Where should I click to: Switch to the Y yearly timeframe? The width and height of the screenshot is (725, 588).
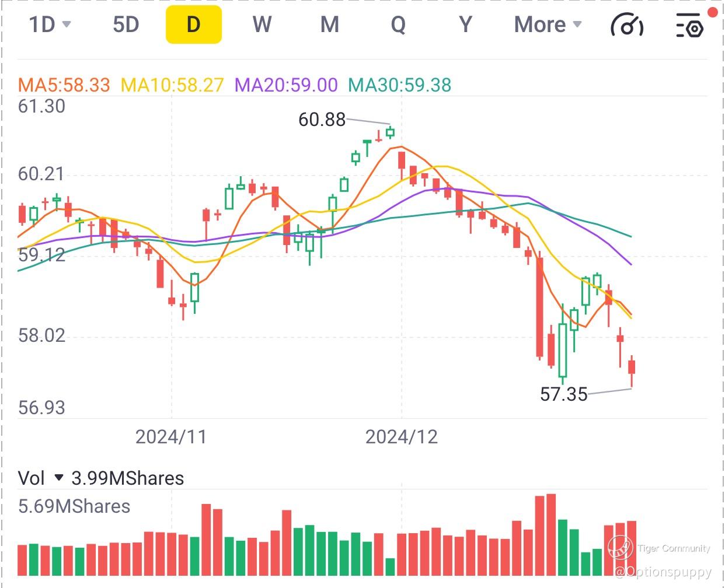tap(465, 24)
